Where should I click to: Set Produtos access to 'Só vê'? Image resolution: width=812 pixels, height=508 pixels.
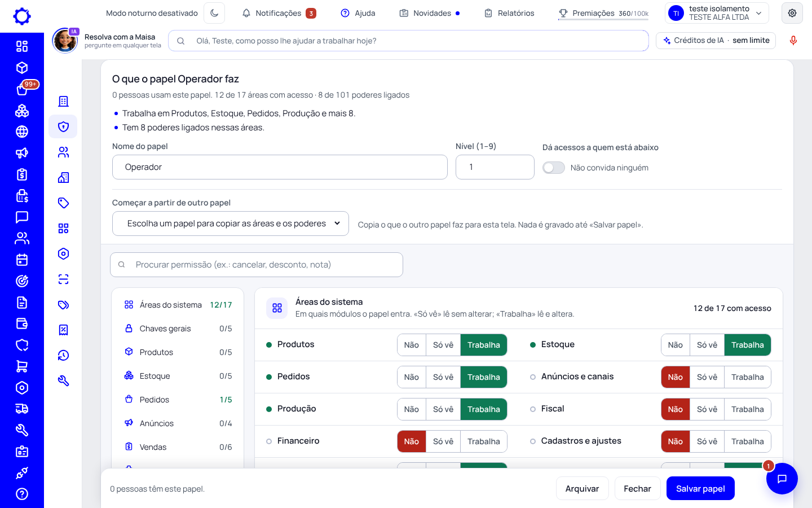click(443, 345)
